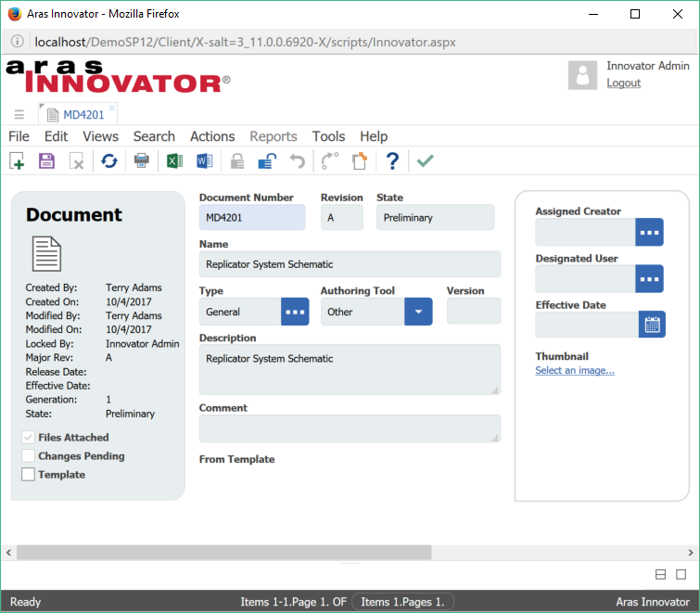
Task: Click the Items 1.Pages 1. status button
Action: tap(402, 602)
